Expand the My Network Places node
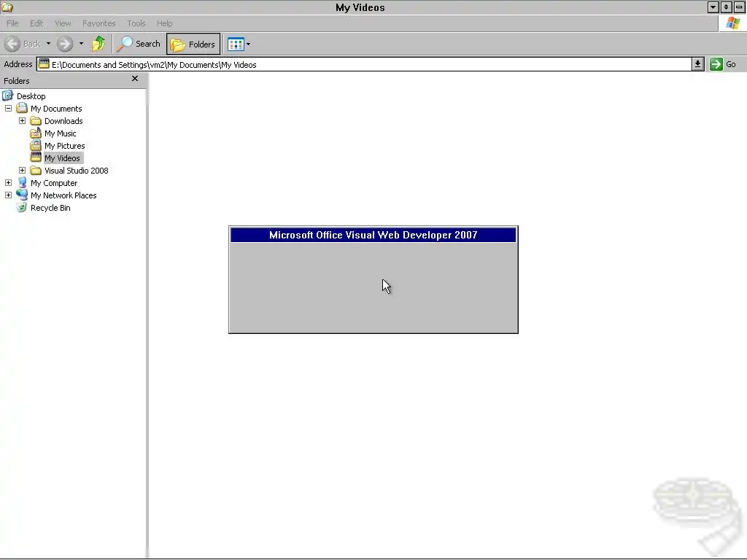 (8, 195)
